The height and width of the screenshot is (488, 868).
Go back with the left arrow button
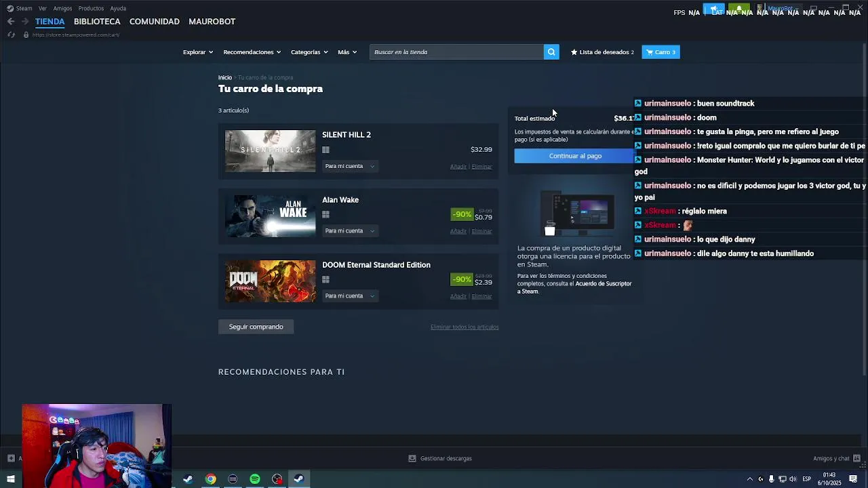click(11, 22)
